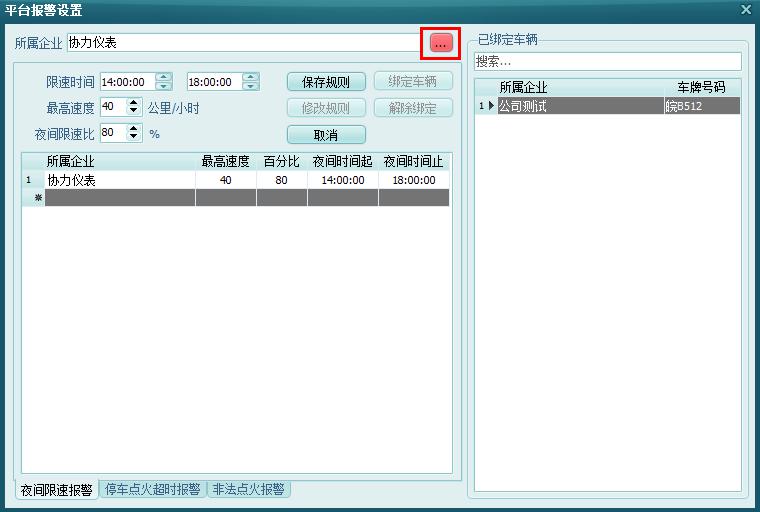Increase the 最高速度 spinner value

(135, 103)
